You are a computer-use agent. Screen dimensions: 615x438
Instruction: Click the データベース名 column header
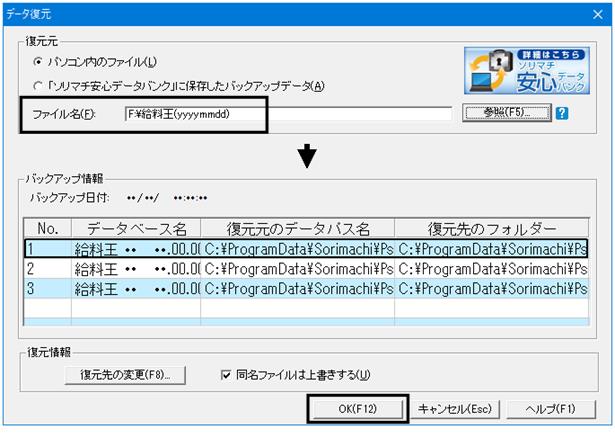click(x=136, y=229)
